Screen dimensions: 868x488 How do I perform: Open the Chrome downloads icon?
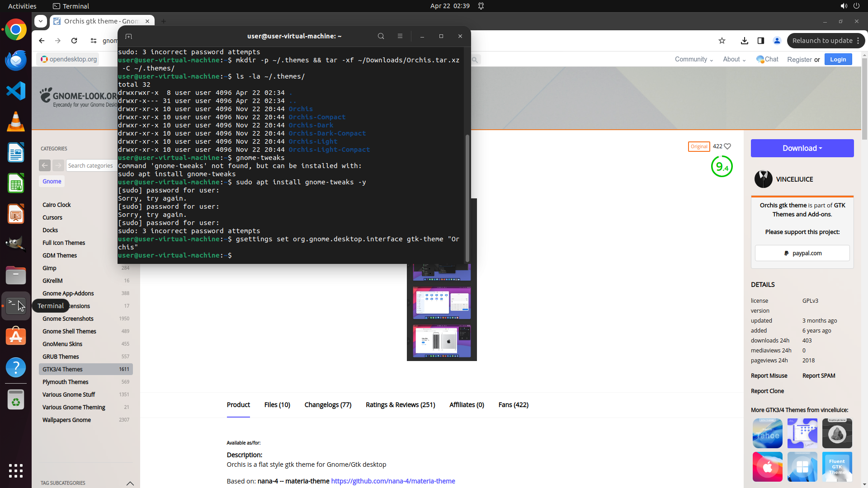(x=744, y=41)
